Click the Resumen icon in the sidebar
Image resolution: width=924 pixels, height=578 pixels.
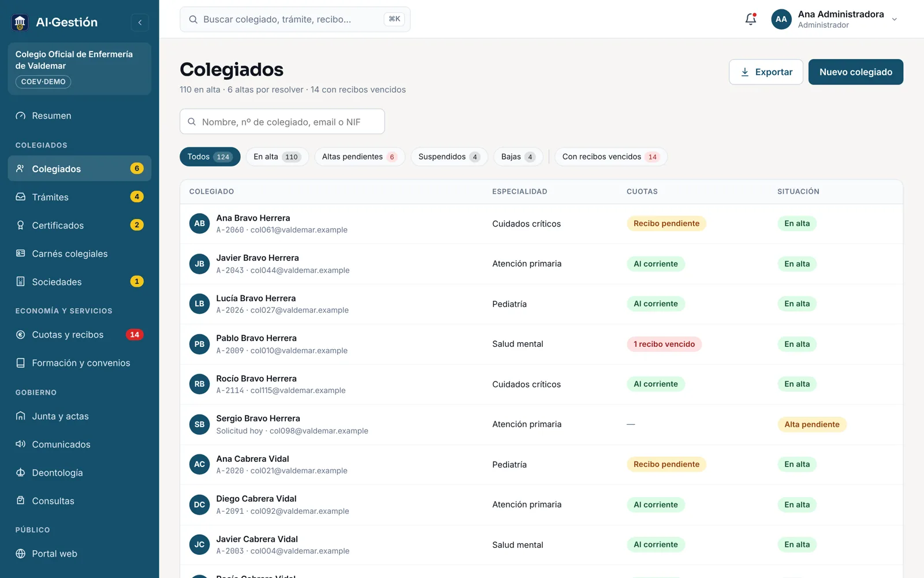click(x=21, y=116)
